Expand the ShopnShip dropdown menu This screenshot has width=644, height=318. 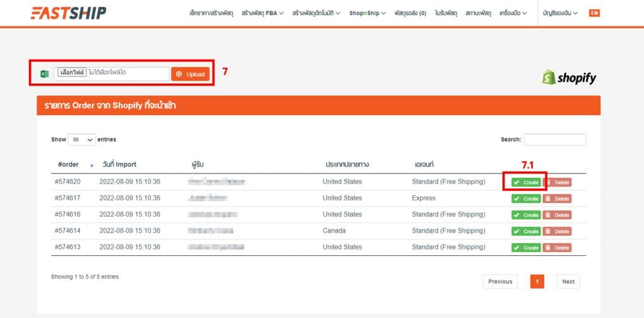click(x=367, y=13)
